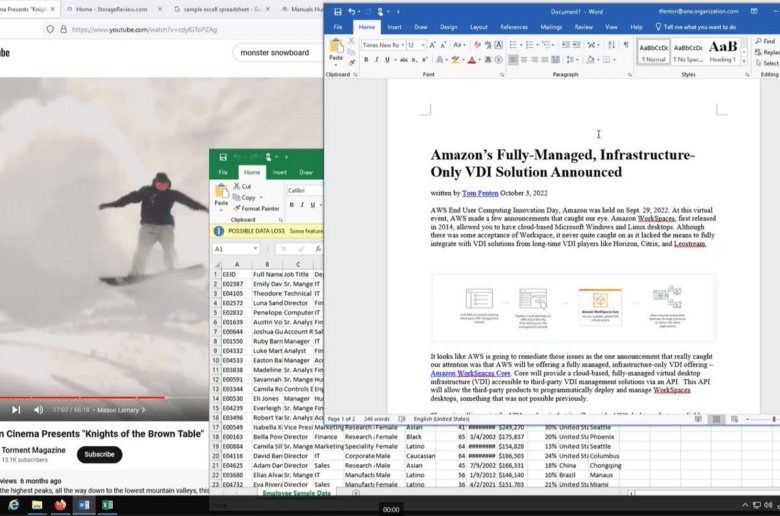Image resolution: width=780 pixels, height=516 pixels.
Task: Apply Underline in Word's Font group
Action: click(x=387, y=60)
